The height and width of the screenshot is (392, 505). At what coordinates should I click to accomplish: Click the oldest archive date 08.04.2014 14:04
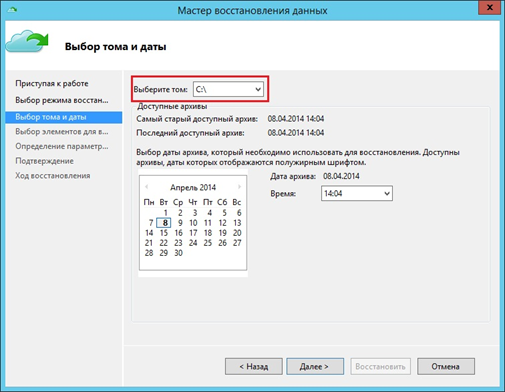click(296, 119)
